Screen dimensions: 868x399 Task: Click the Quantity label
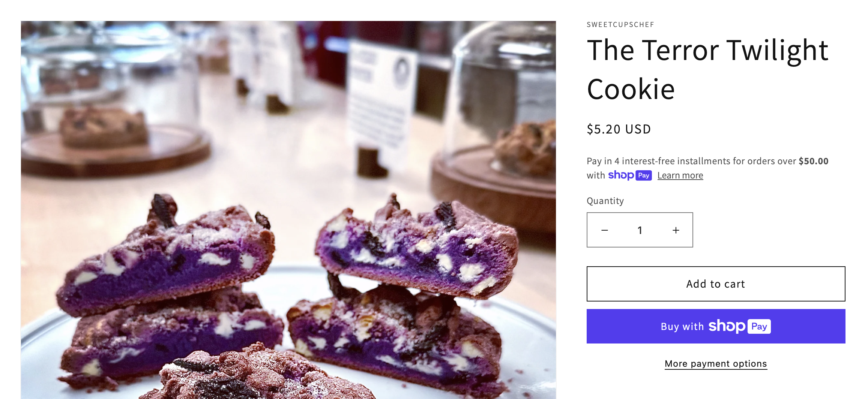coord(605,201)
